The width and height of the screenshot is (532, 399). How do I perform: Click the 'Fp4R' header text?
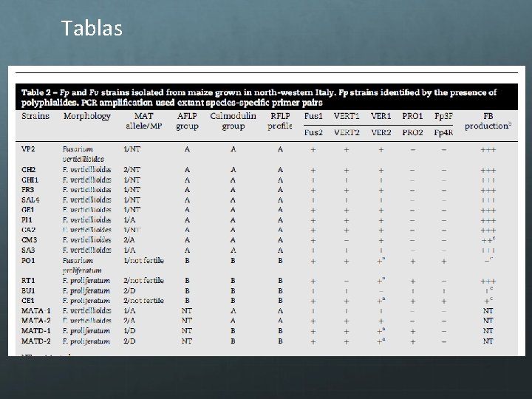pos(444,132)
